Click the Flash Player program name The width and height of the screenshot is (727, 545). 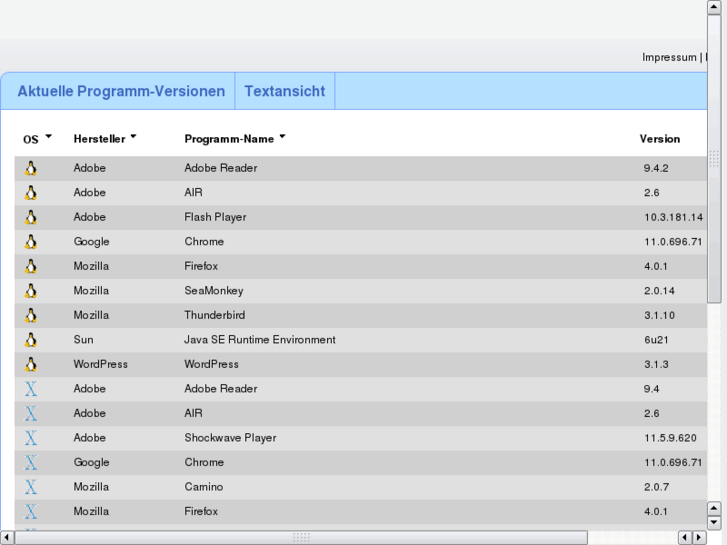pos(215,217)
